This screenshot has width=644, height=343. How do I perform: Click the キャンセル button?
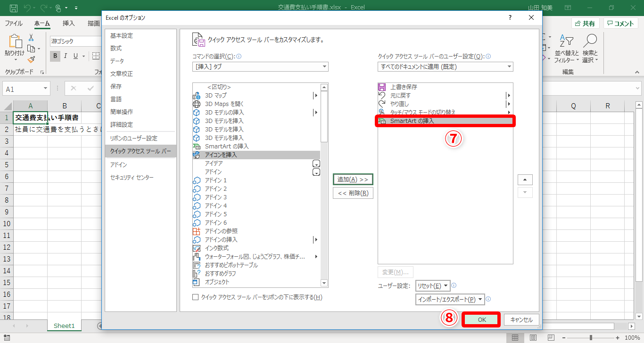(521, 319)
